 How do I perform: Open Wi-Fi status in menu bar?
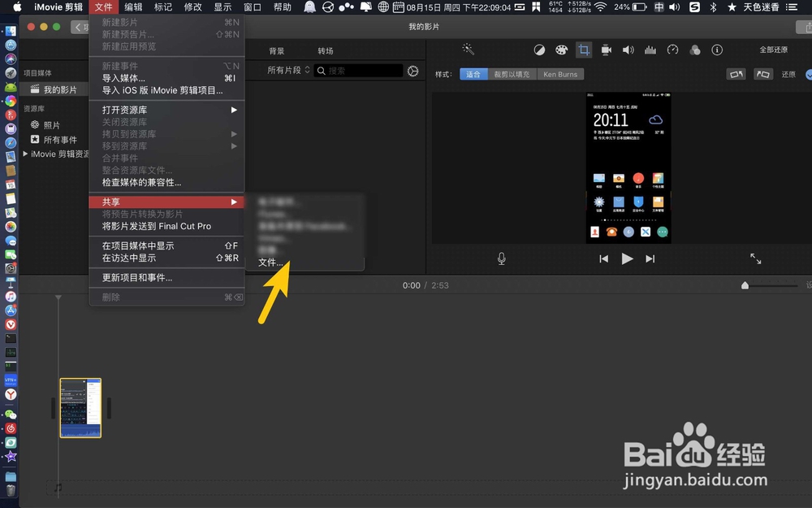tap(600, 7)
